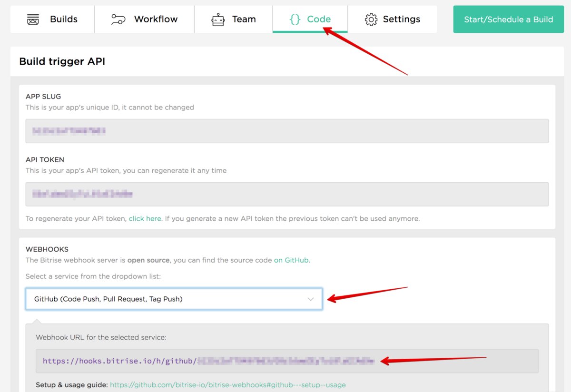Click the Builds calendar icon

click(32, 19)
